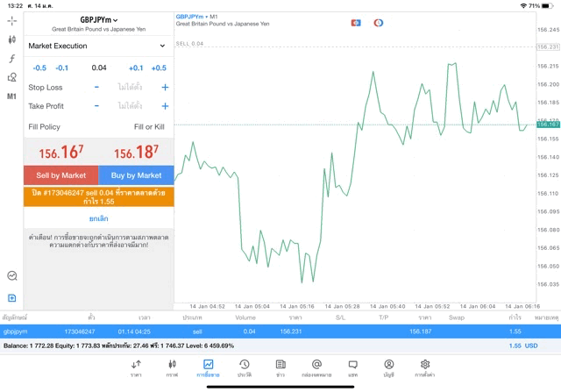
Task: Click the 156.167 current price marker
Action: [x=548, y=125]
